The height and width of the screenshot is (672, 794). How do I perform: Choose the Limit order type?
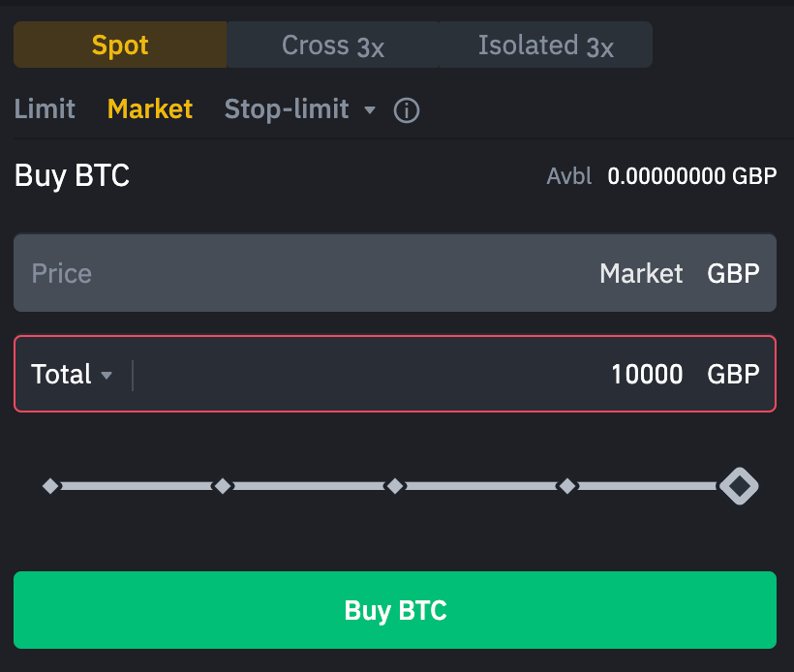coord(45,109)
